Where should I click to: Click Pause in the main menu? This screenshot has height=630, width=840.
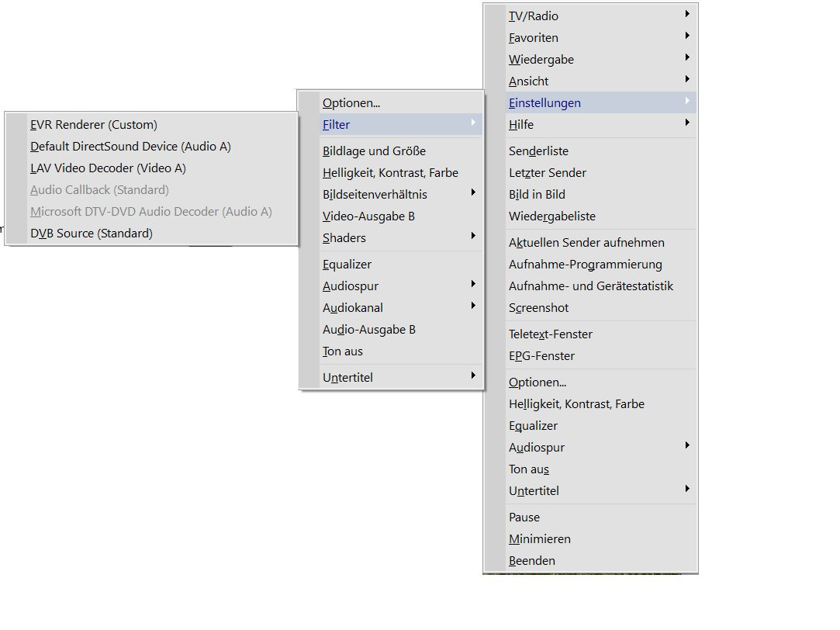click(524, 517)
